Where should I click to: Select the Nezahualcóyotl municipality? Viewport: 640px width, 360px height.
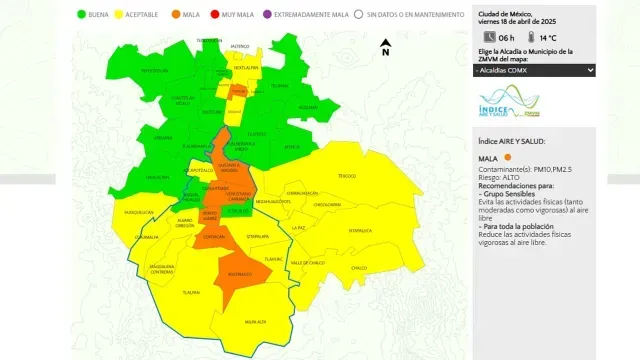point(273,202)
